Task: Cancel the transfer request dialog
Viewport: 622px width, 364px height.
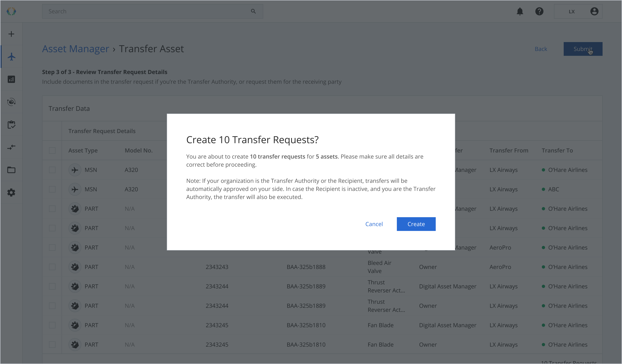Action: 374,224
